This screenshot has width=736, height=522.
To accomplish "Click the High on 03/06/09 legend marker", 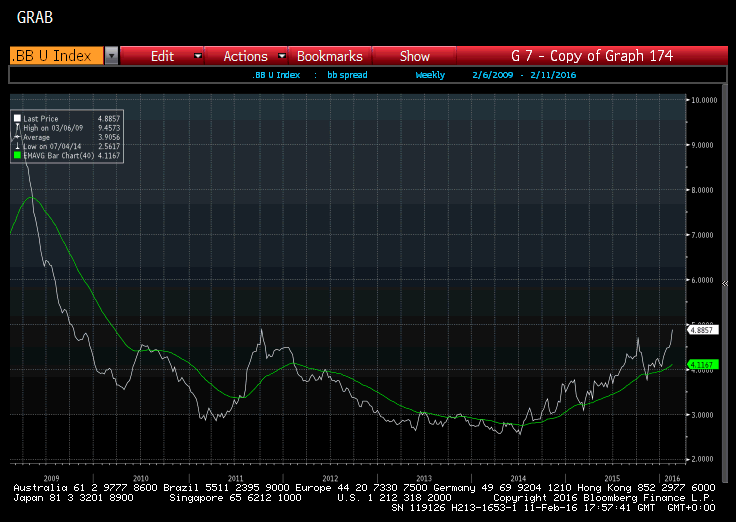I will [x=16, y=128].
